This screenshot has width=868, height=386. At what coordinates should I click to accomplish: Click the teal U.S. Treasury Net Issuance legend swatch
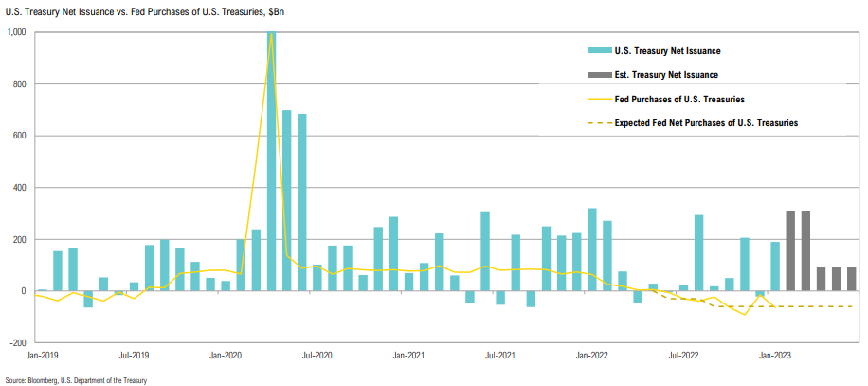[x=598, y=50]
